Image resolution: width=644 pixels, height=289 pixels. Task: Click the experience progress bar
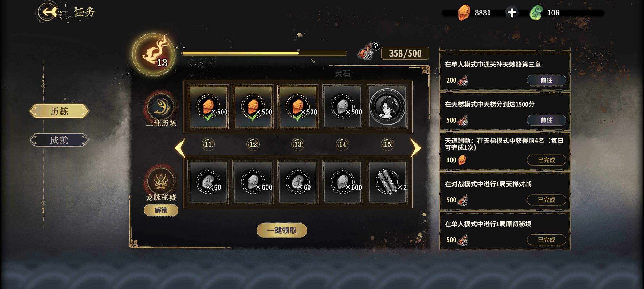click(x=264, y=53)
